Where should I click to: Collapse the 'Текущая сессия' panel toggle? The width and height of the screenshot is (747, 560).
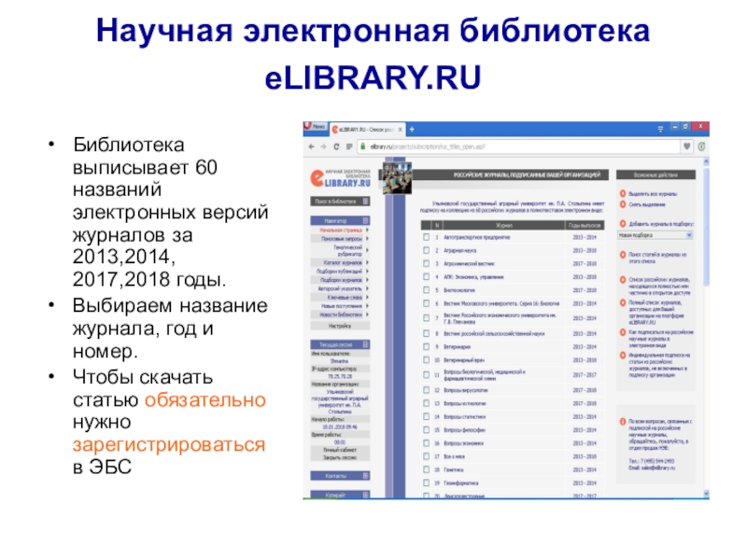365,344
